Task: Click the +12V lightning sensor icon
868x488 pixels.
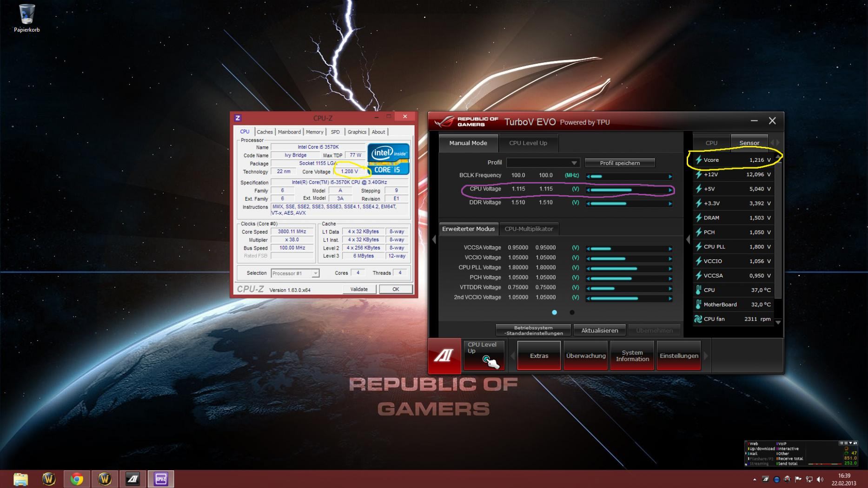Action: tap(698, 174)
